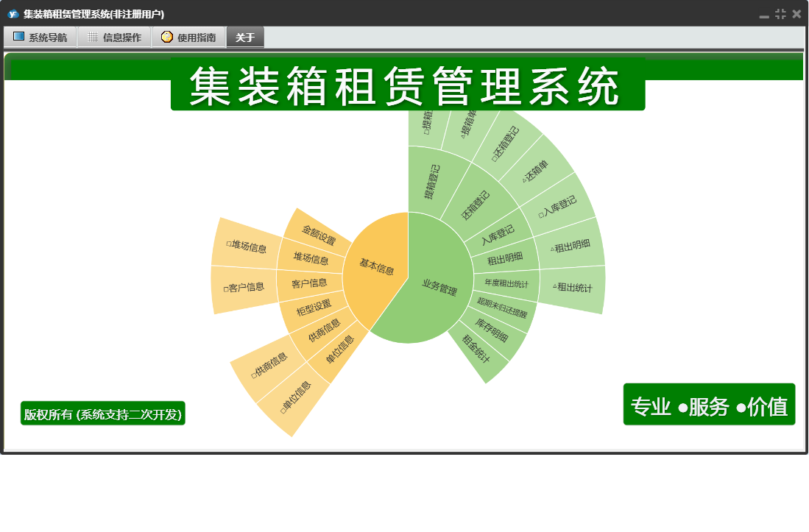
Task: Select the inner 单位信息 segment without square marker
Action: pos(339,350)
